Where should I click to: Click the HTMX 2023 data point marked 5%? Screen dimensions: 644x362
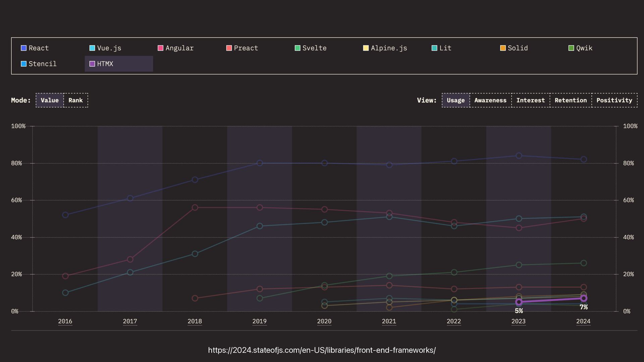519,302
